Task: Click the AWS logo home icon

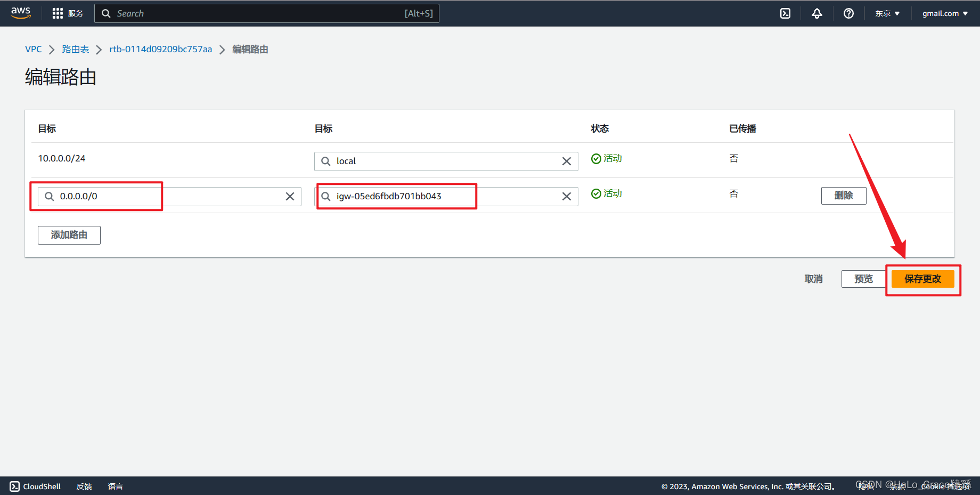Action: (x=21, y=13)
